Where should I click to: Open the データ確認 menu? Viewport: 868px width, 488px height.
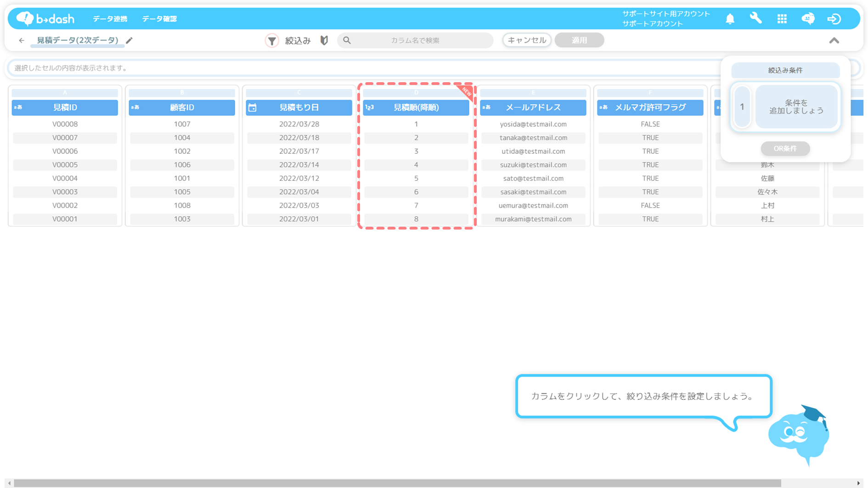click(159, 19)
